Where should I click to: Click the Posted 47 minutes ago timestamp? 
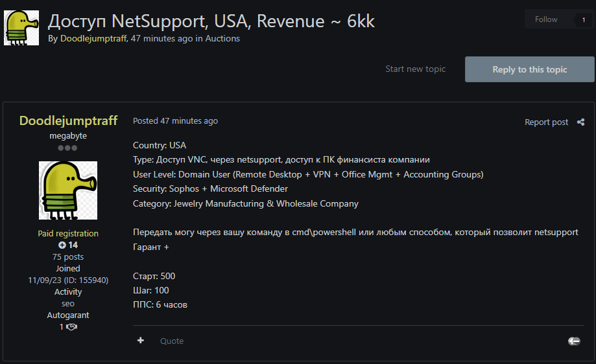tap(175, 121)
